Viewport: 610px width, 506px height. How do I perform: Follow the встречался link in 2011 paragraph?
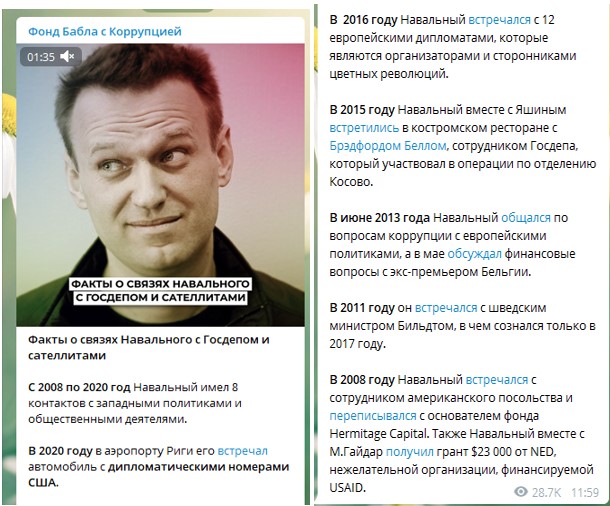(x=446, y=308)
